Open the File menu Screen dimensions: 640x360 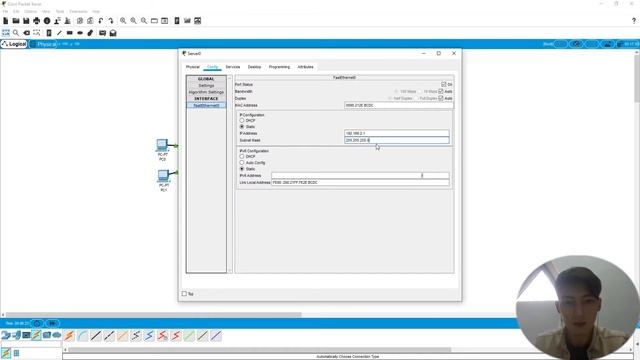coord(5,11)
